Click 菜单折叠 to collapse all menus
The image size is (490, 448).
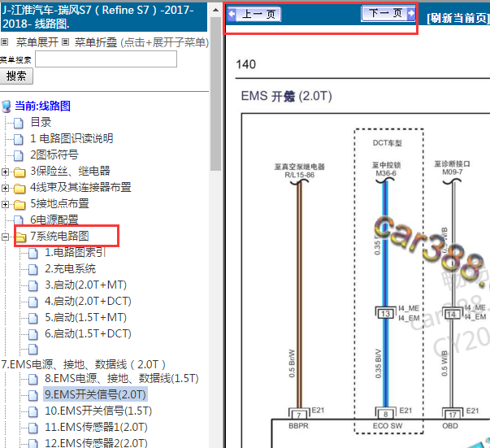96,42
